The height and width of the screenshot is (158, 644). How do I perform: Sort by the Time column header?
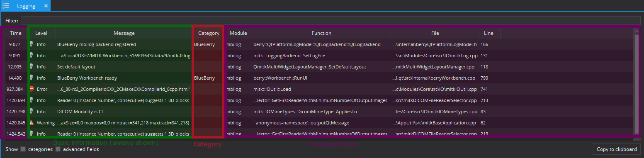click(16, 33)
